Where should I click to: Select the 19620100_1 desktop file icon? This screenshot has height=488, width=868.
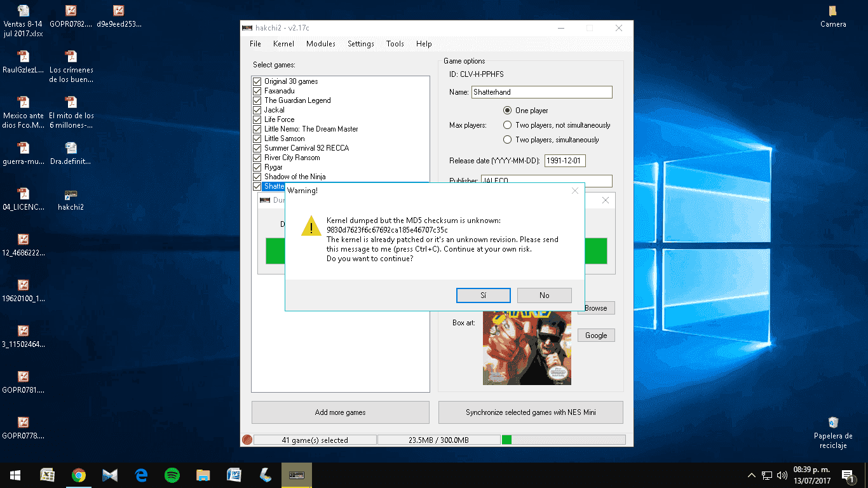coord(24,290)
